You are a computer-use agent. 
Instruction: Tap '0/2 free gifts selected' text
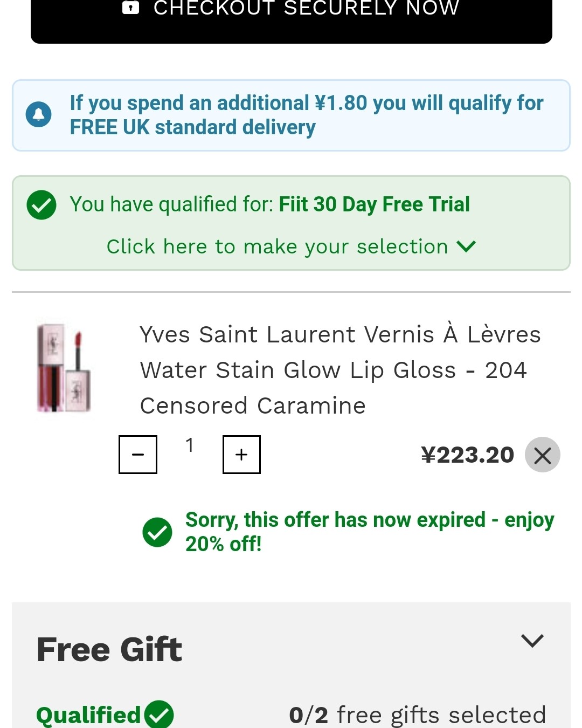(x=417, y=715)
